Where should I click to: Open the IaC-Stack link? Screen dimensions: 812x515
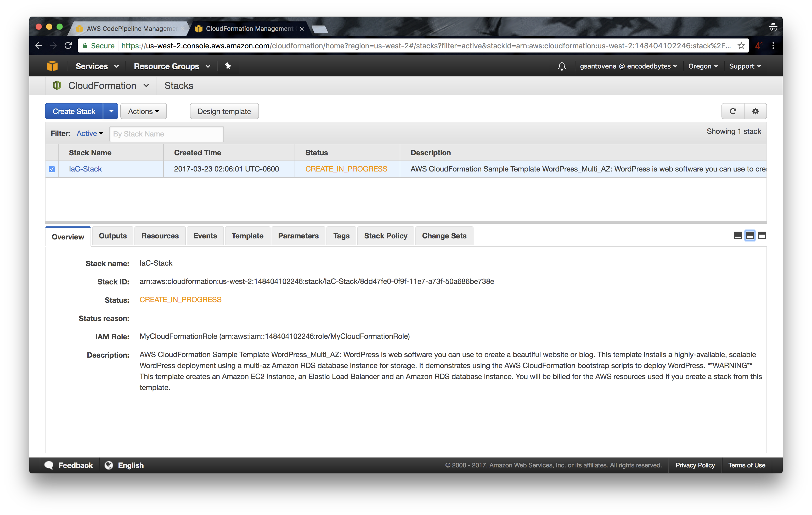(x=85, y=169)
